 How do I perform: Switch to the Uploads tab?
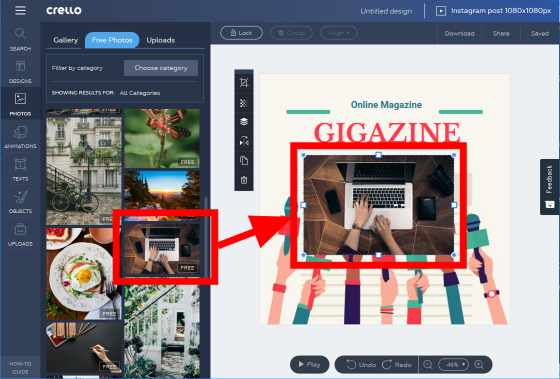[x=161, y=40]
